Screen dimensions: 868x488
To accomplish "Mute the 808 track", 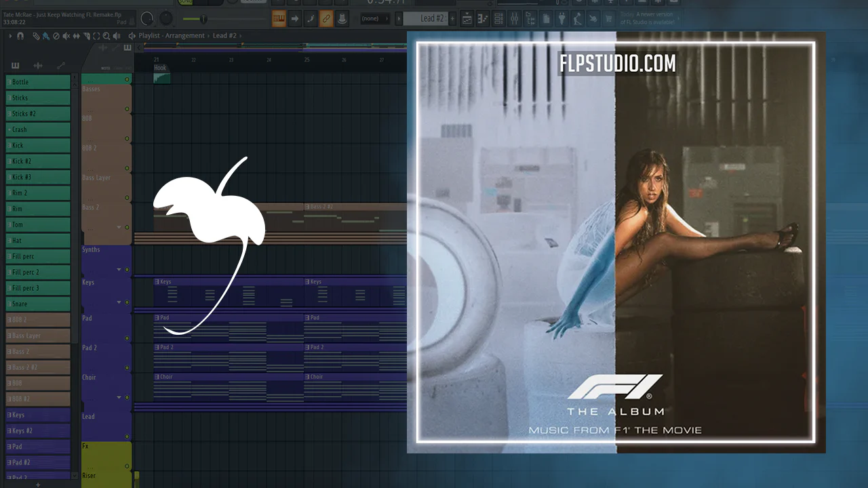I will [x=127, y=139].
